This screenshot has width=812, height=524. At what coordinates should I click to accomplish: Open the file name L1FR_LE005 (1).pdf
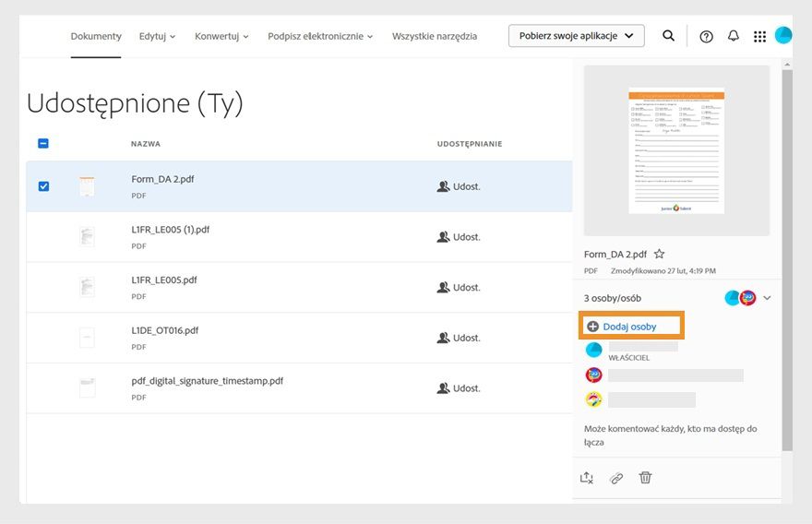(x=171, y=230)
